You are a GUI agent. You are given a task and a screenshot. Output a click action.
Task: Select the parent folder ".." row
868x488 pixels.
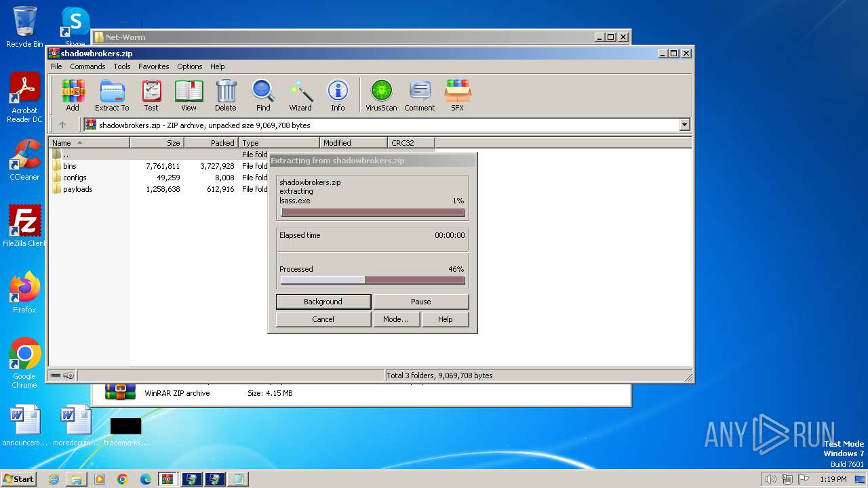pyautogui.click(x=159, y=155)
